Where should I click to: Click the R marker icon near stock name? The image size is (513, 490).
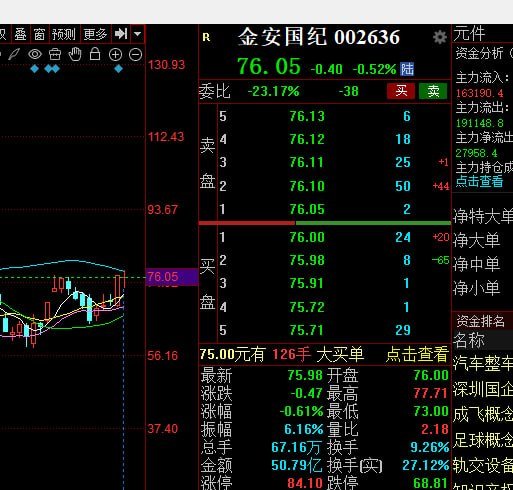206,37
